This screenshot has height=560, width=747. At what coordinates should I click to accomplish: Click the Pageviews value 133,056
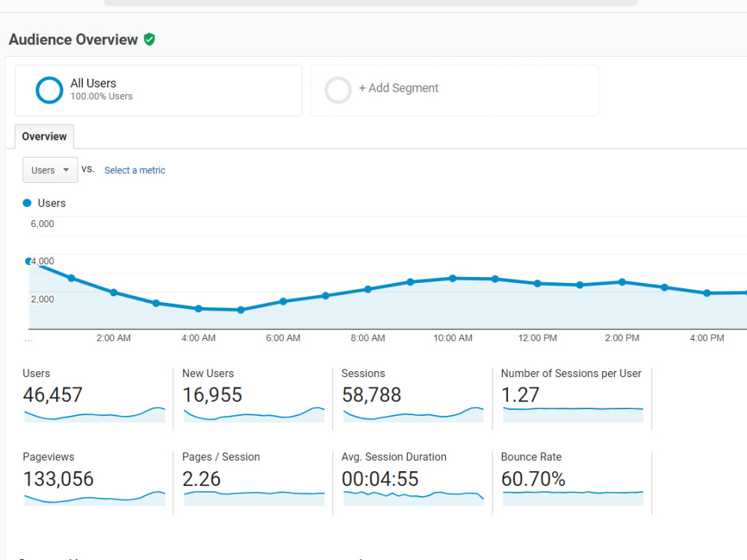pos(58,479)
